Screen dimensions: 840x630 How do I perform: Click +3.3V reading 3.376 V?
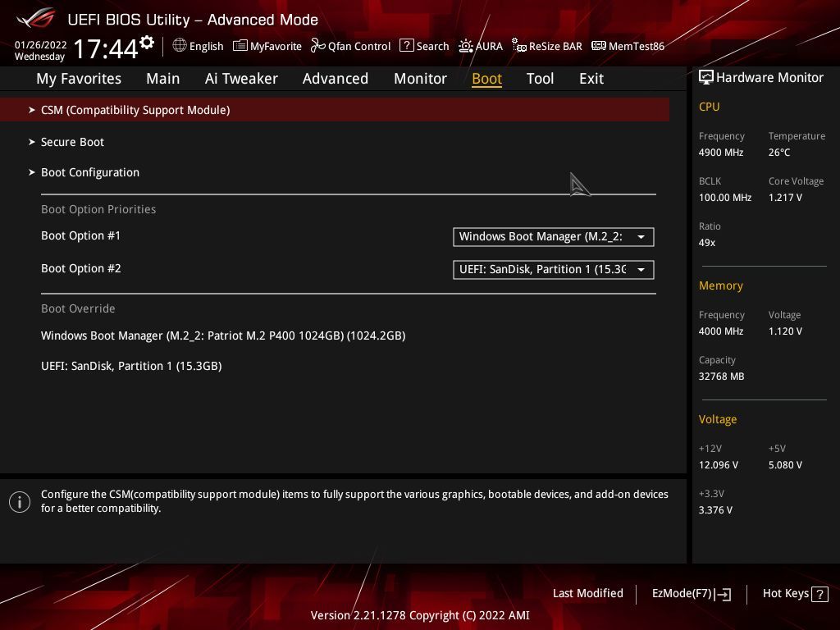click(715, 510)
